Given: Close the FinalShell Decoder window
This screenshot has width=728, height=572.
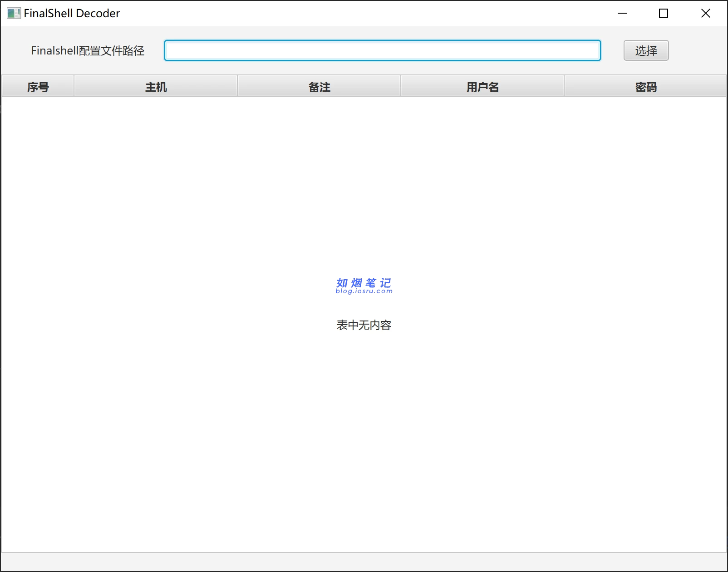Looking at the screenshot, I should tap(706, 13).
